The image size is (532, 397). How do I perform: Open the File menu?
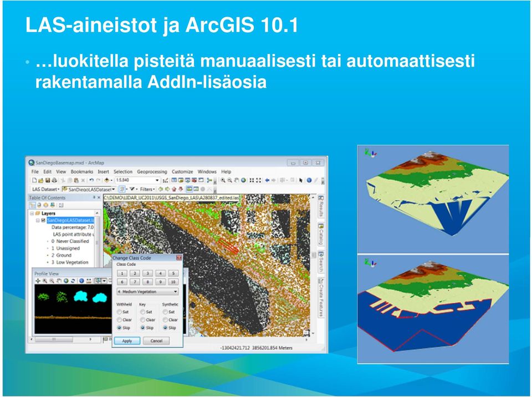(x=35, y=172)
